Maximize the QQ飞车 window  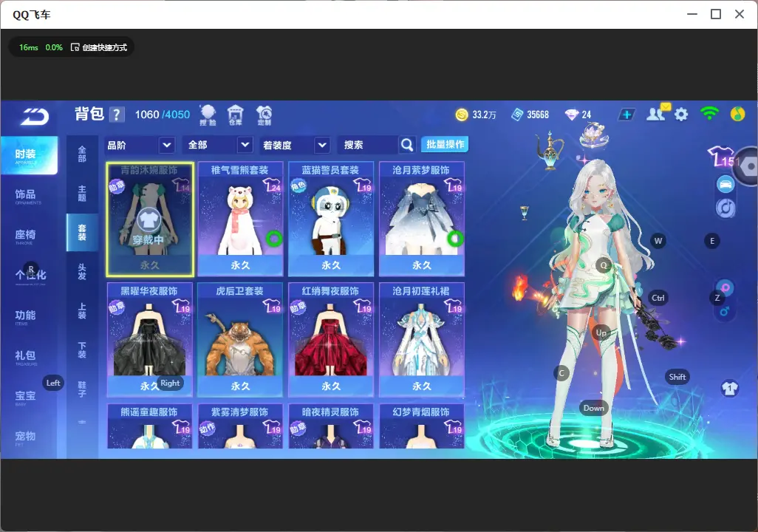click(716, 15)
